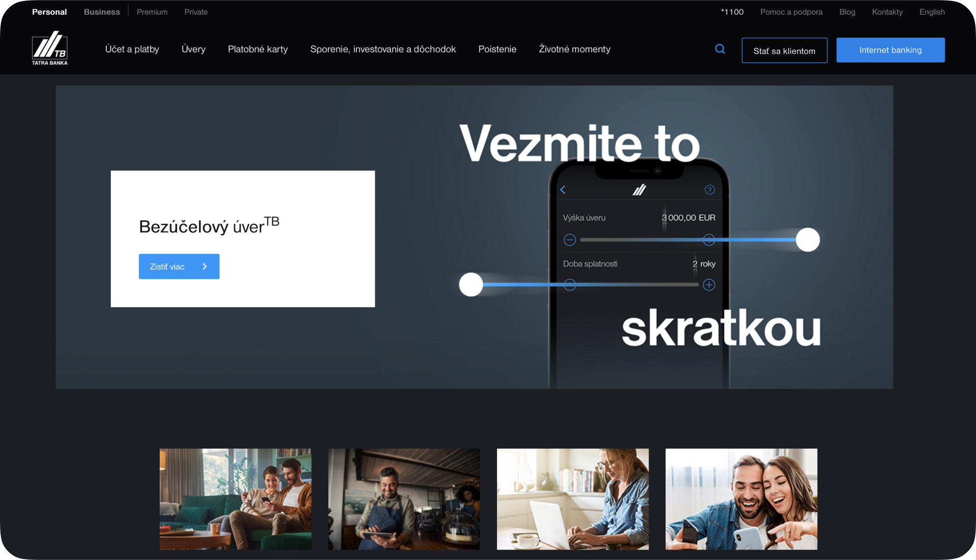Click the Internet banking button
976x560 pixels.
(890, 50)
